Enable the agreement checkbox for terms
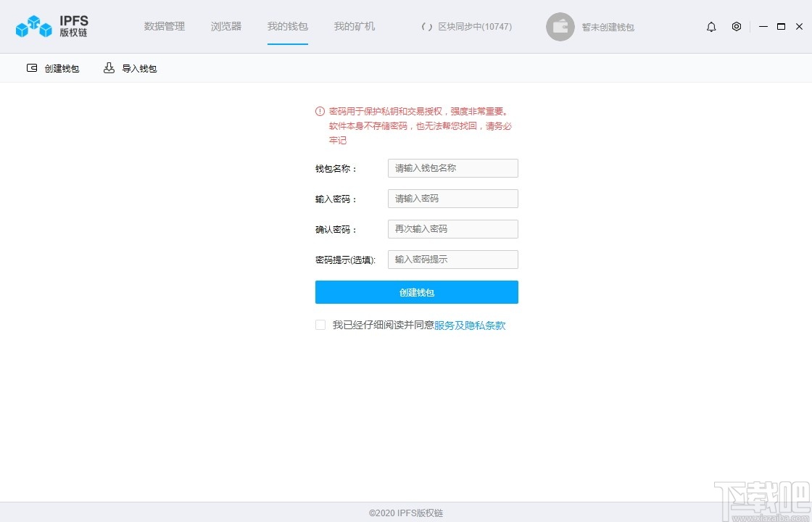 [x=320, y=325]
